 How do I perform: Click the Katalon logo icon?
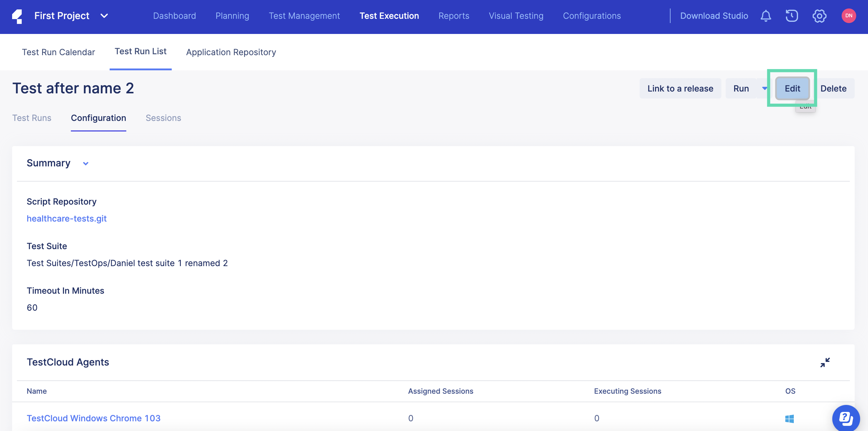(x=18, y=16)
